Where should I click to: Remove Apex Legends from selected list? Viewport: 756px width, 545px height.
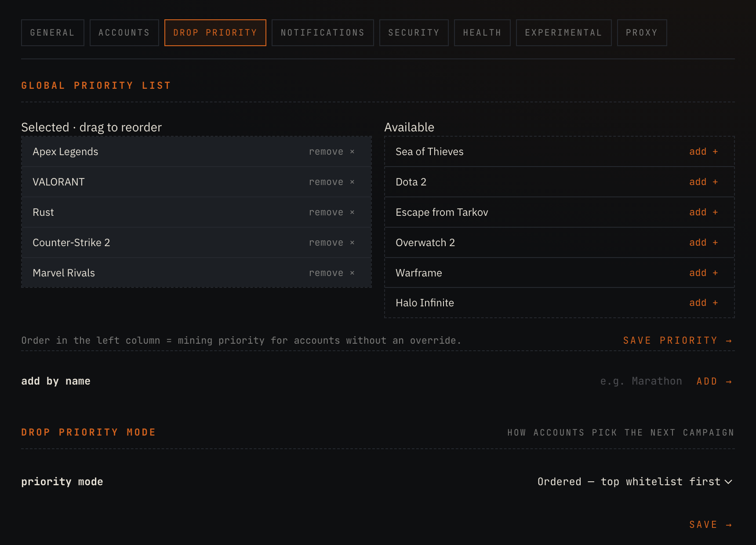coord(332,152)
